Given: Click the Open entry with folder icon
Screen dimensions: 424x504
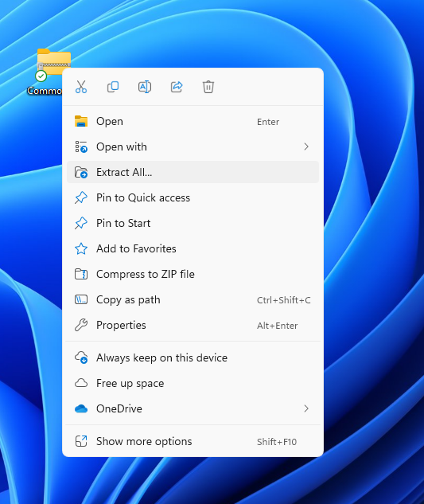Looking at the screenshot, I should pyautogui.click(x=193, y=122).
